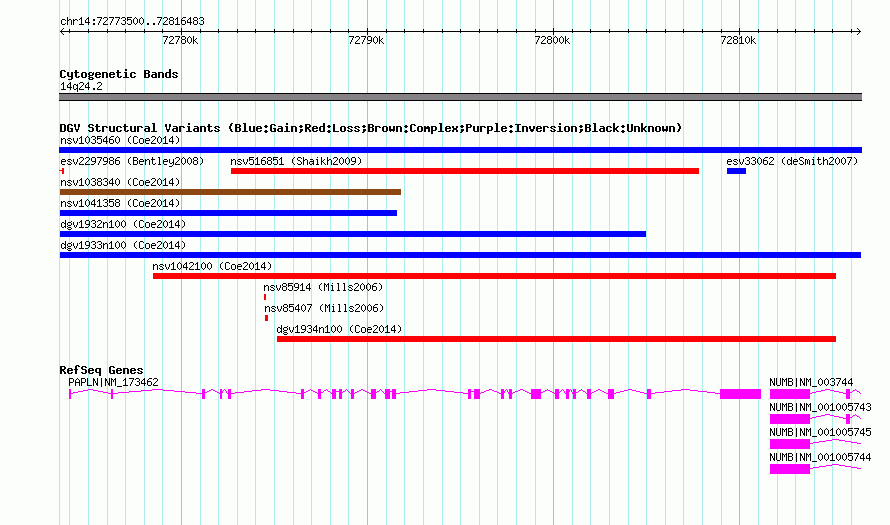Select the blue dgv1933n100 gain bar
890x525 pixels.
(x=460, y=255)
